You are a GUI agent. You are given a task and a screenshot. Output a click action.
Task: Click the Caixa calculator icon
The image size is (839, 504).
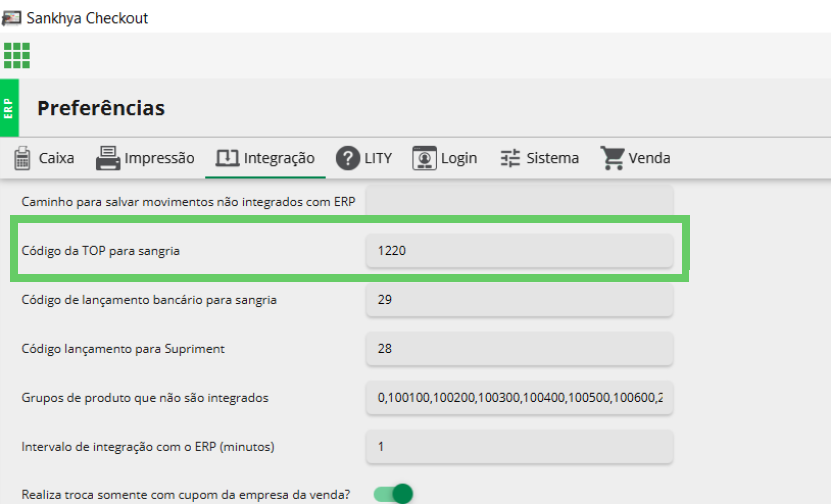coord(22,158)
